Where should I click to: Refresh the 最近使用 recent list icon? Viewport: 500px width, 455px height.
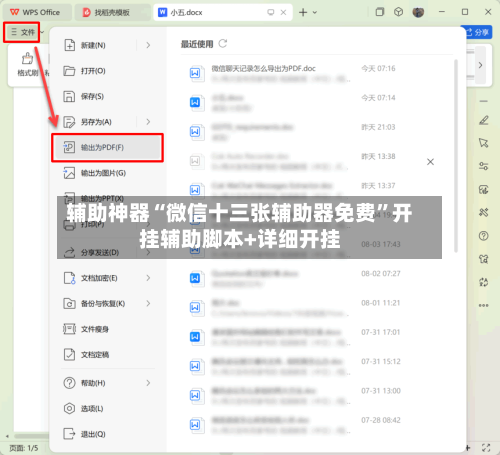coord(223,44)
